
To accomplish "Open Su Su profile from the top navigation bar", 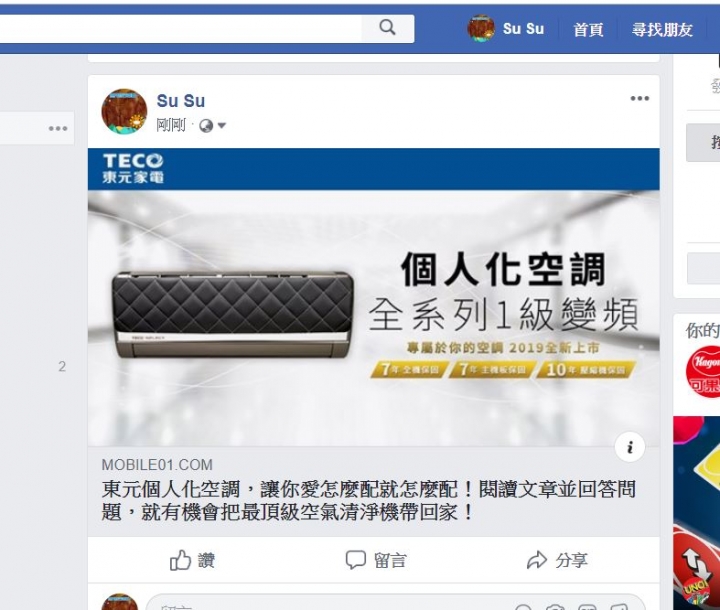I will (506, 28).
